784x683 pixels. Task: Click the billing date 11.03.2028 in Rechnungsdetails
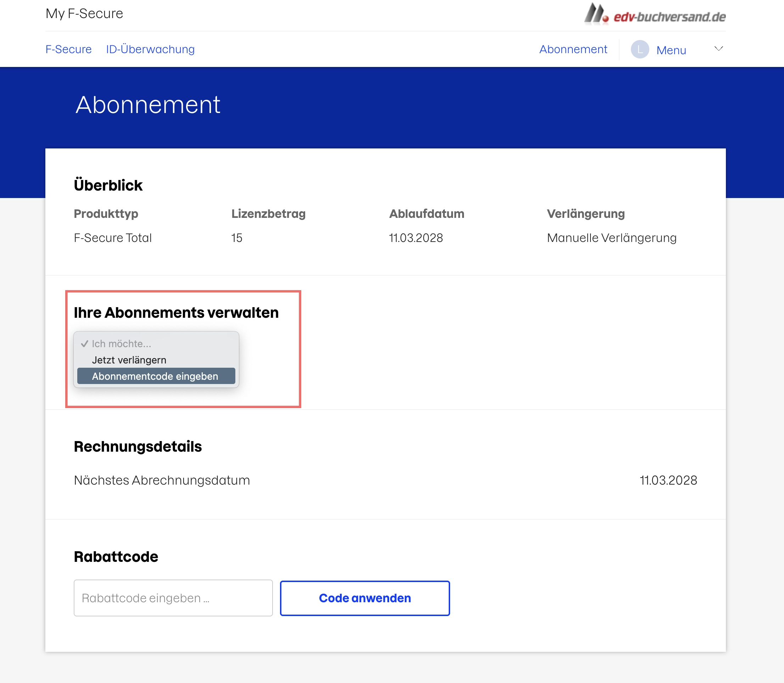click(x=668, y=480)
